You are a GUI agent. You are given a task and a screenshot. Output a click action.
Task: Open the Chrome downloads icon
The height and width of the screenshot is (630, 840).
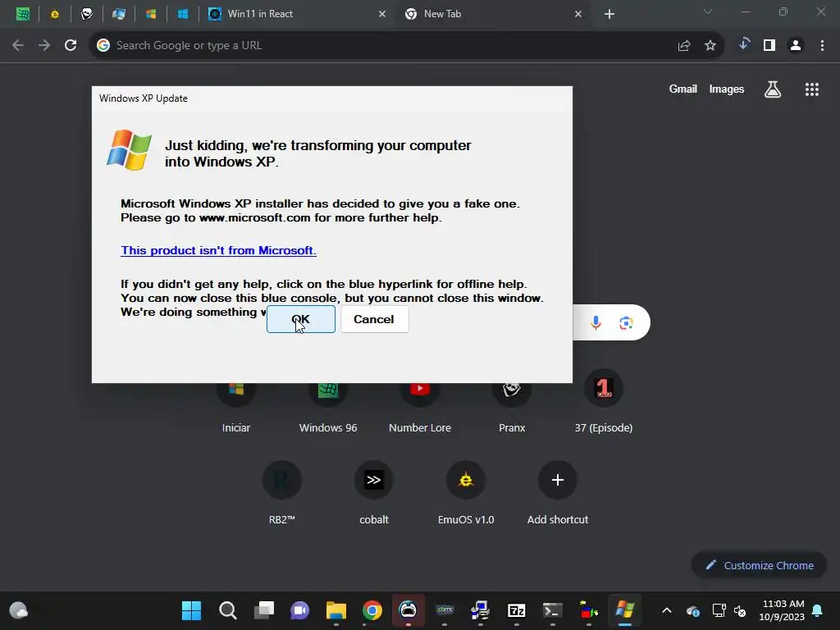pyautogui.click(x=743, y=44)
